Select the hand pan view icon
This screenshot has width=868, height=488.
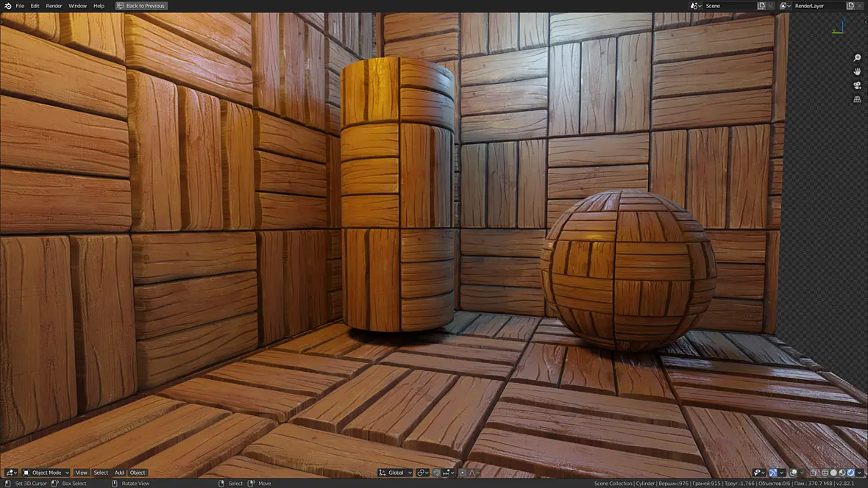857,72
